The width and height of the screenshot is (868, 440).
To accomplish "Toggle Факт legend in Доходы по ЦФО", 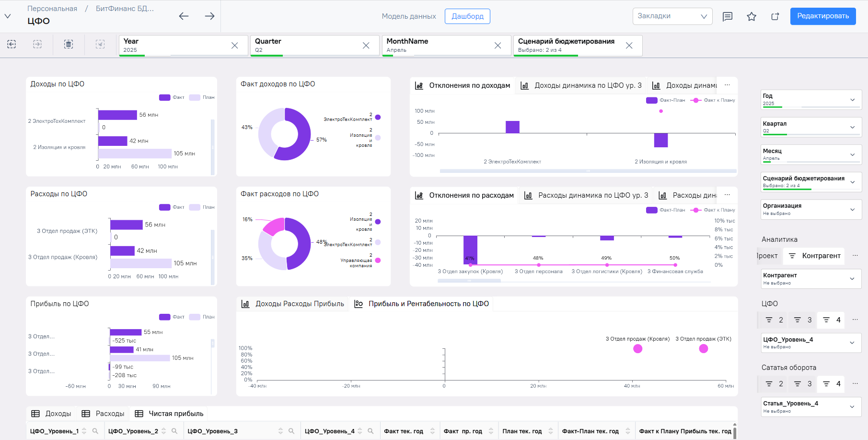I will (x=172, y=97).
